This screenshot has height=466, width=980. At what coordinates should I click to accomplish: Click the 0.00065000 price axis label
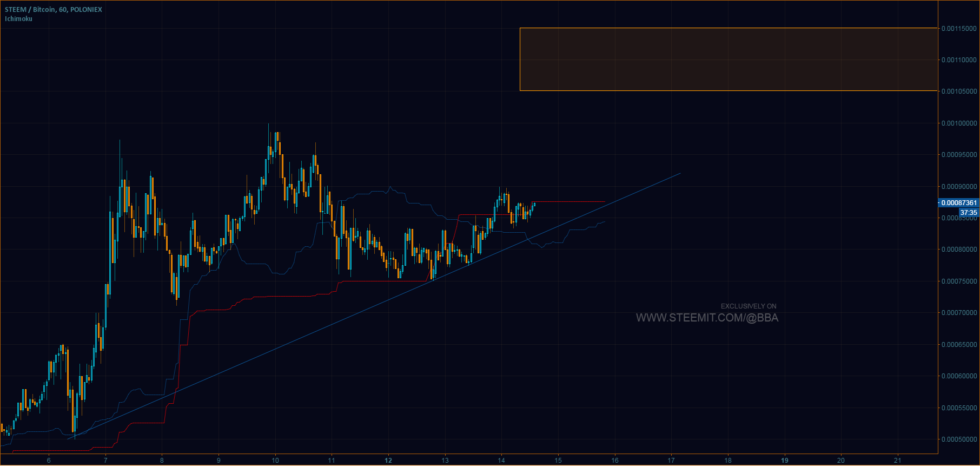(x=959, y=345)
